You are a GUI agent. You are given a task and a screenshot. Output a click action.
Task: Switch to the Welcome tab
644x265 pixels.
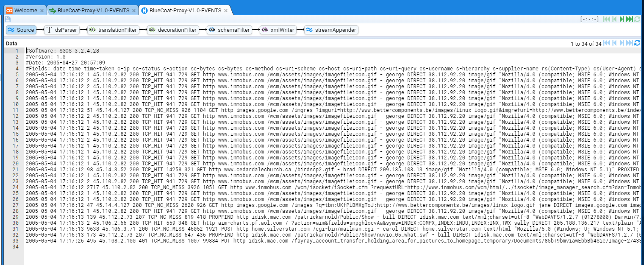[x=22, y=11]
